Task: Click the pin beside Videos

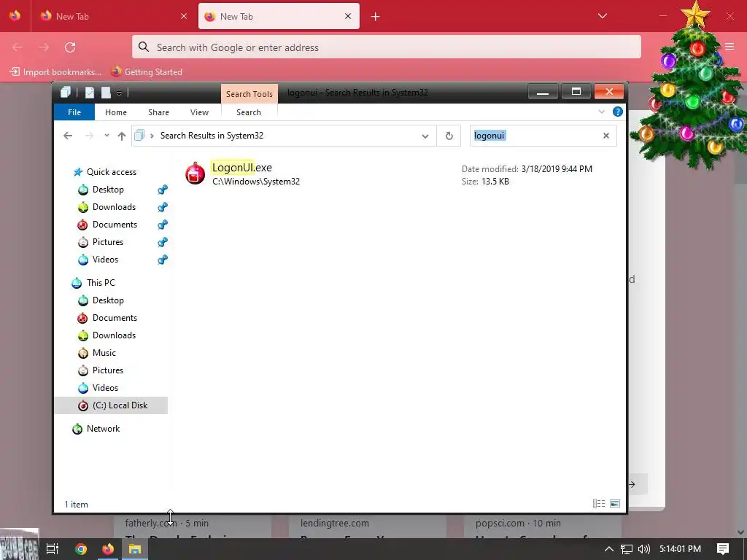Action: (163, 260)
